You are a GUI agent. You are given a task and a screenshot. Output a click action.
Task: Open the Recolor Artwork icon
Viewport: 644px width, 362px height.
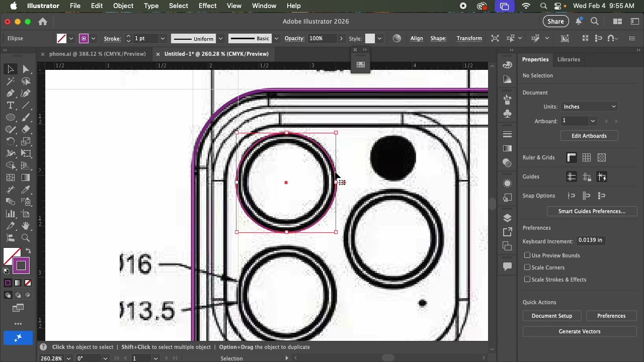397,38
